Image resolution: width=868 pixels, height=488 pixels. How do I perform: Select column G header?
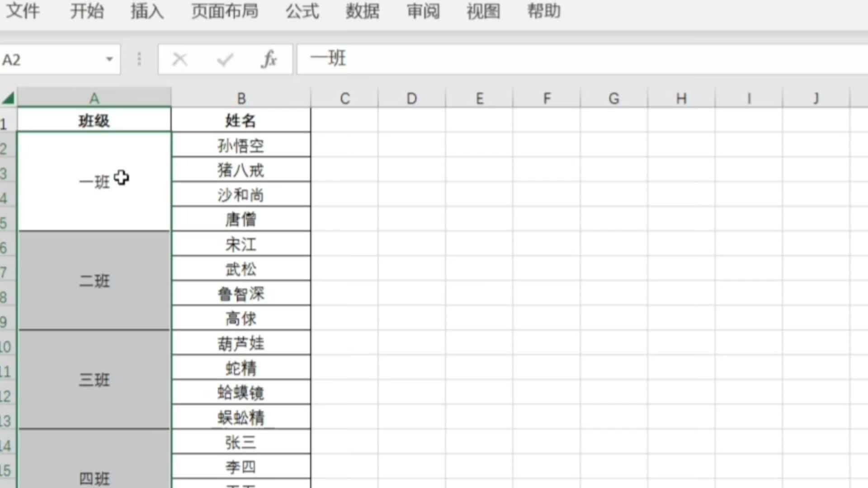(614, 98)
